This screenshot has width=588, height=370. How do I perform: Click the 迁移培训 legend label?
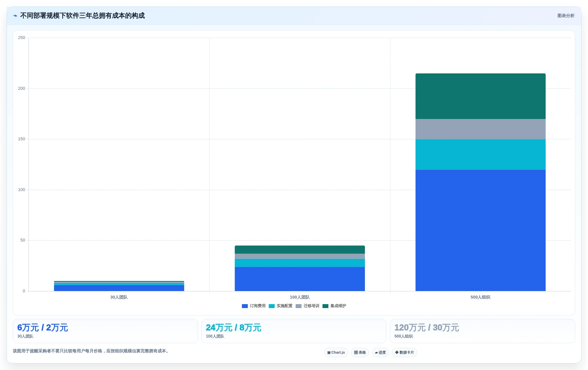(311, 306)
